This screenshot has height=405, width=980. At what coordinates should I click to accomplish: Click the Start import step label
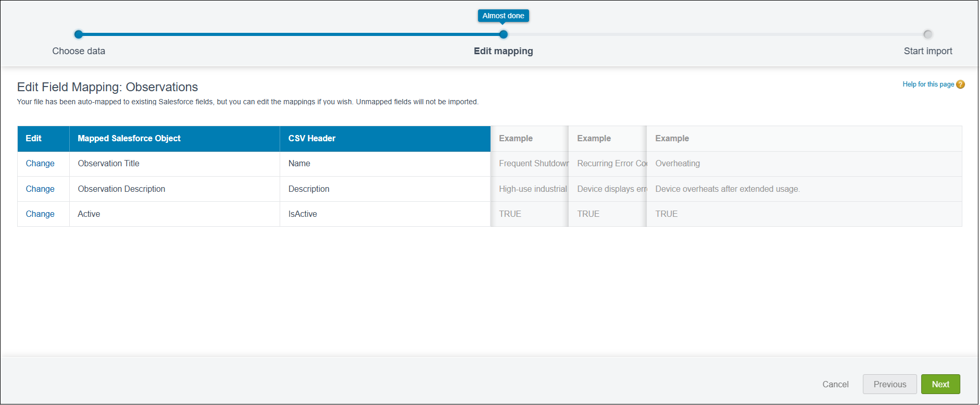(928, 51)
